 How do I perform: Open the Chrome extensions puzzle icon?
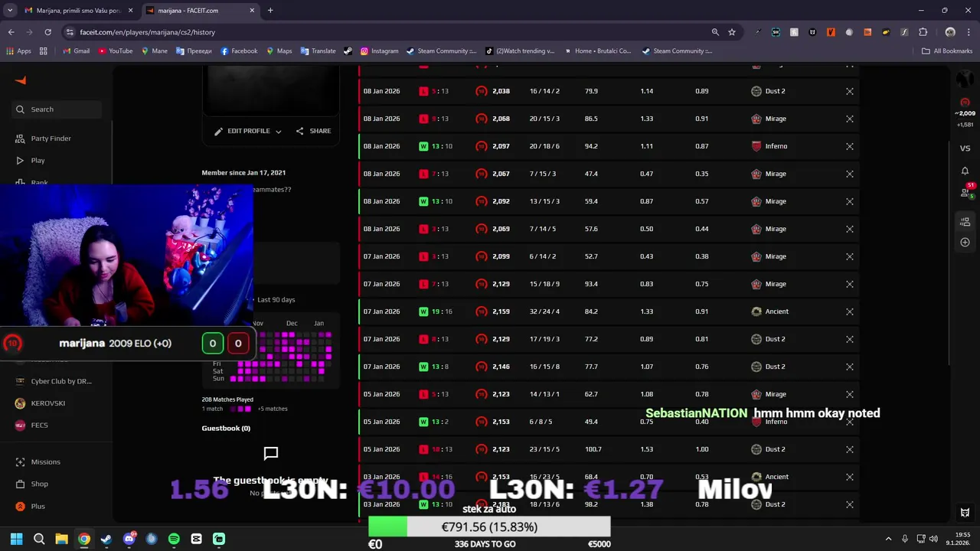click(923, 32)
